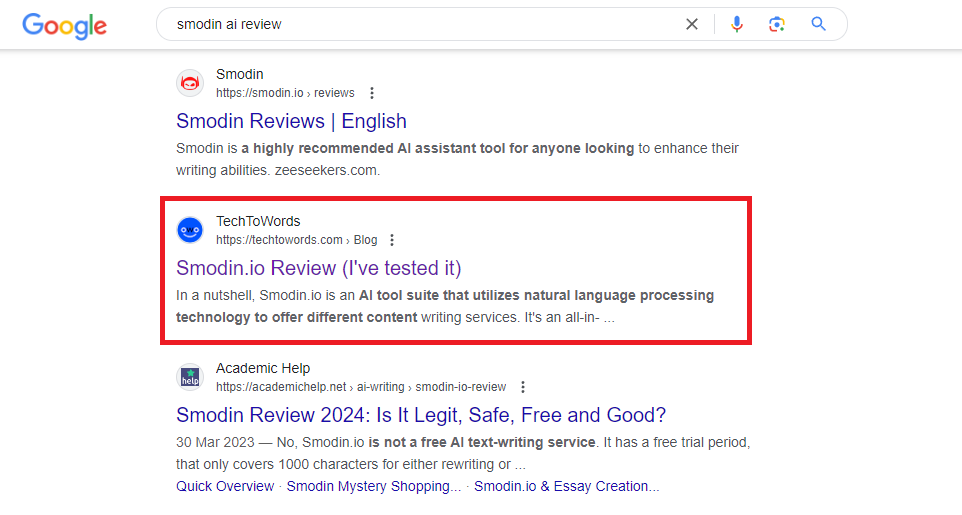
Task: Click snippet 'In a nutshell, Smodin.io is an'
Action: [266, 295]
